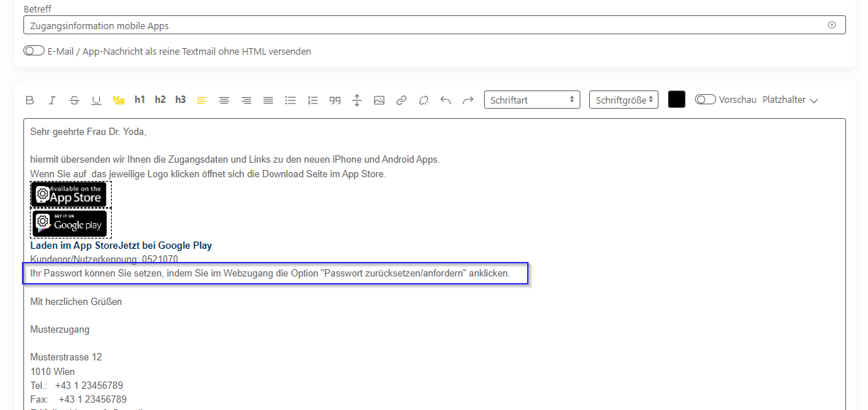Viewport: 868px width, 410px height.
Task: Click the Google Play badge image
Action: pos(70,224)
